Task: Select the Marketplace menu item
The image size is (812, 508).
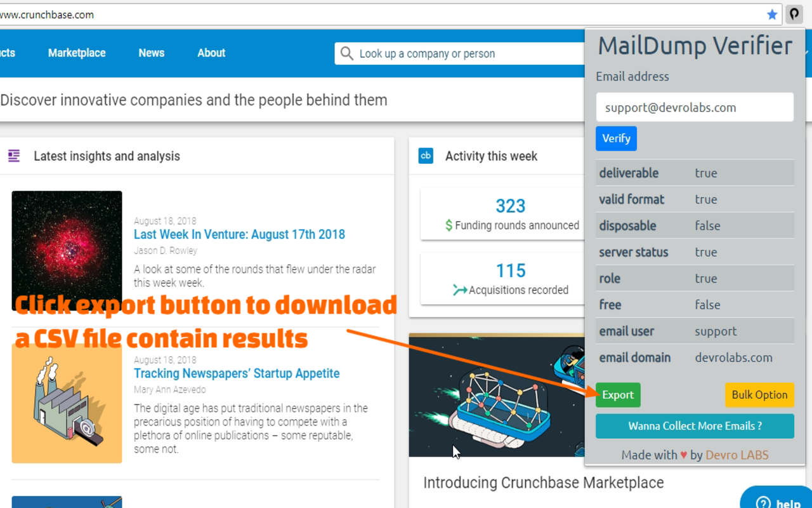Action: (x=76, y=53)
